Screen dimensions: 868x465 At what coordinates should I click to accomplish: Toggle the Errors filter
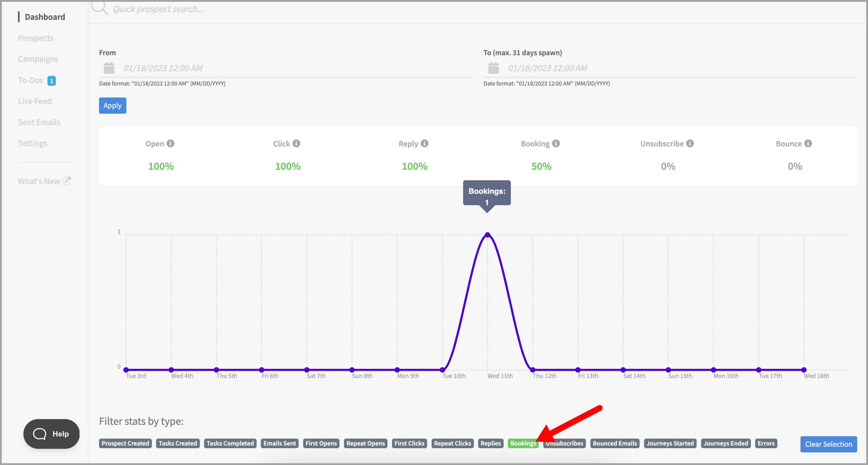pyautogui.click(x=766, y=443)
